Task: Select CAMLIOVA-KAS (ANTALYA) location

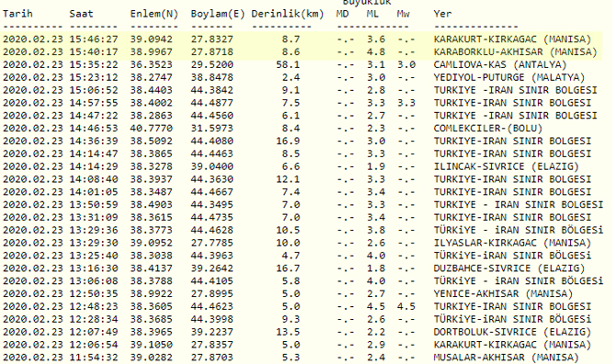Action: point(500,64)
